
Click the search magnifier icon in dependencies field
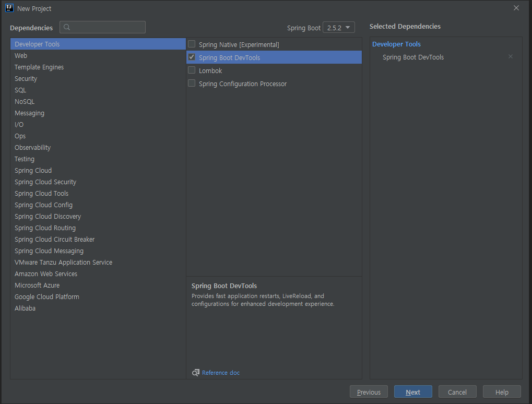(x=67, y=27)
